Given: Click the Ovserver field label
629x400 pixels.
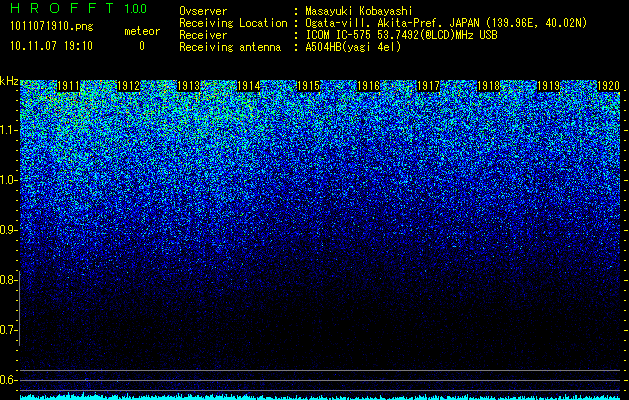Looking at the screenshot, I should (x=203, y=11).
